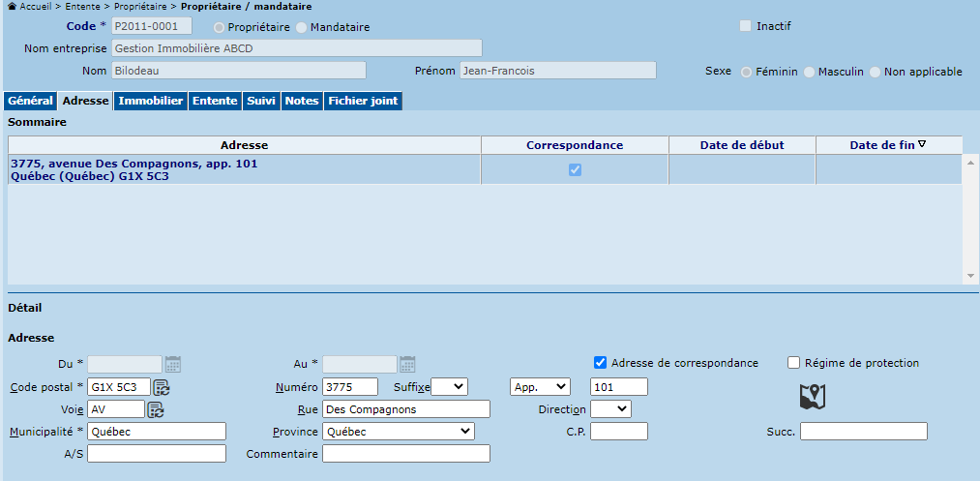Open the calendar picker for Du date
This screenshot has width=980, height=481.
173,364
